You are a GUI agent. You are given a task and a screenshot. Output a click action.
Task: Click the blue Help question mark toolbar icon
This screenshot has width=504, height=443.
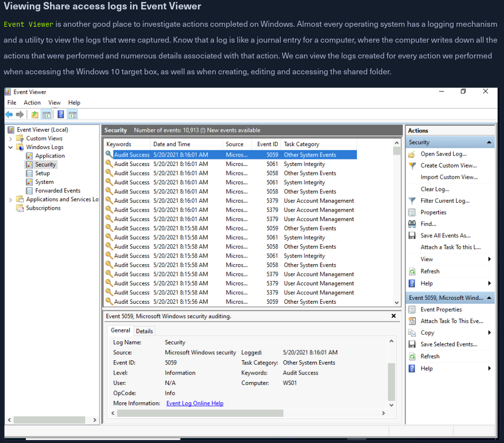pyautogui.click(x=60, y=114)
